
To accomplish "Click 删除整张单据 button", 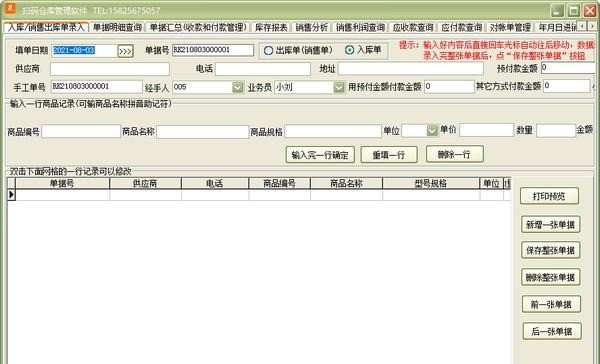I will tap(551, 277).
